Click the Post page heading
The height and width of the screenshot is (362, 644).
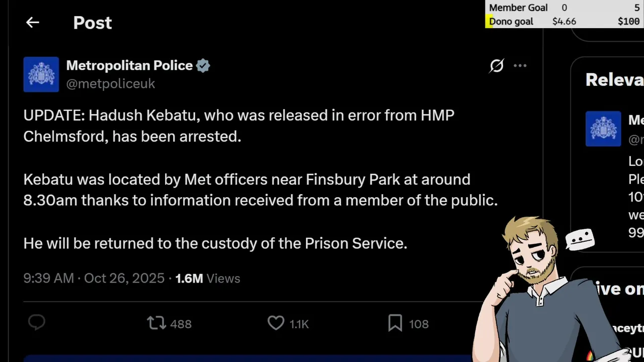pyautogui.click(x=93, y=23)
